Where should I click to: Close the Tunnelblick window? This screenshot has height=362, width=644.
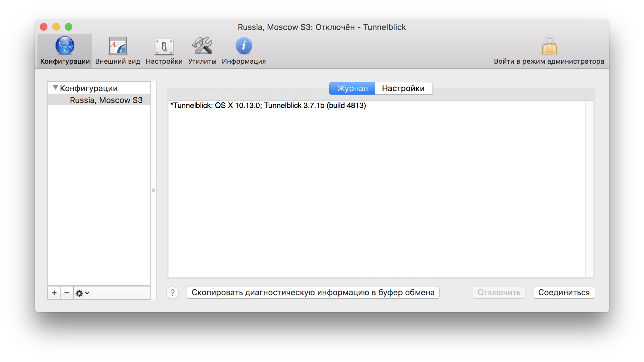(44, 27)
